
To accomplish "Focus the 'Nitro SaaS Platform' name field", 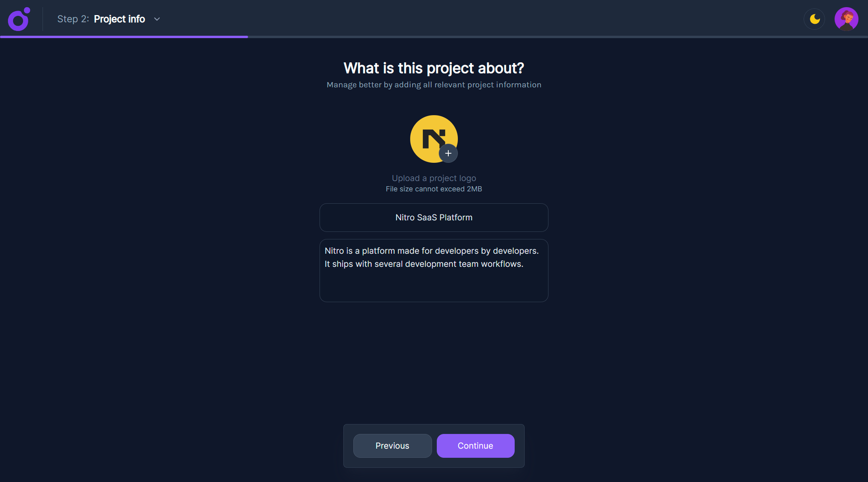I will coord(434,218).
